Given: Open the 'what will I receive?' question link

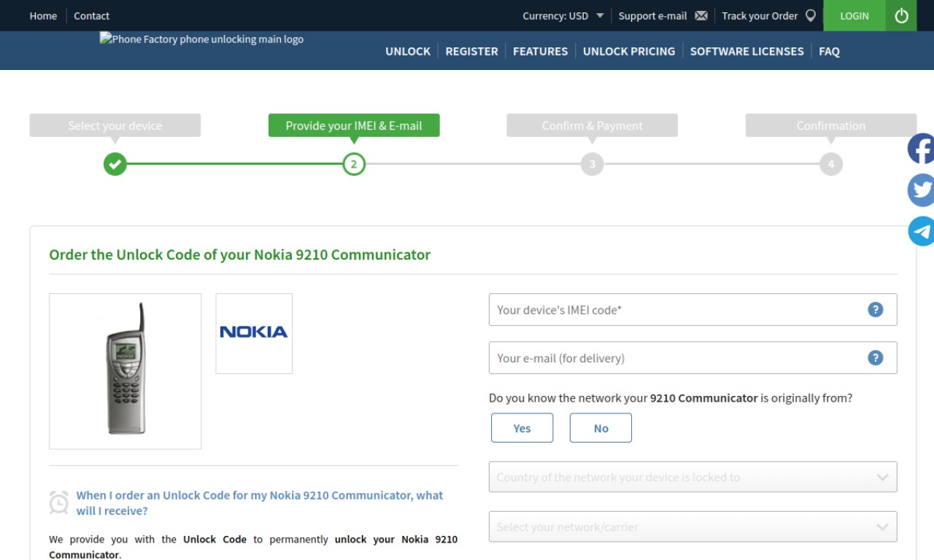Looking at the screenshot, I should click(x=260, y=502).
